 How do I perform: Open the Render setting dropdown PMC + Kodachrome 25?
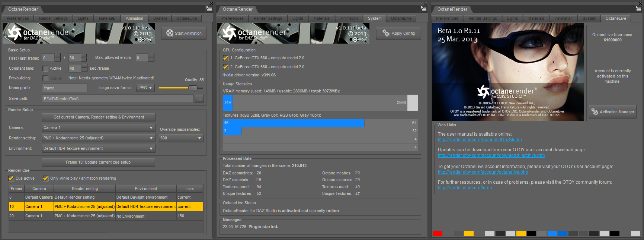pos(99,138)
